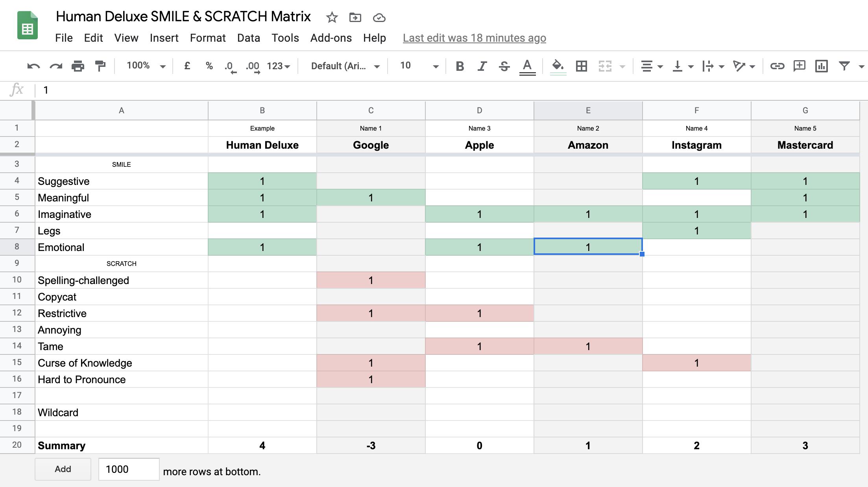Star this spreadsheet document
The width and height of the screenshot is (868, 487).
(x=332, y=17)
